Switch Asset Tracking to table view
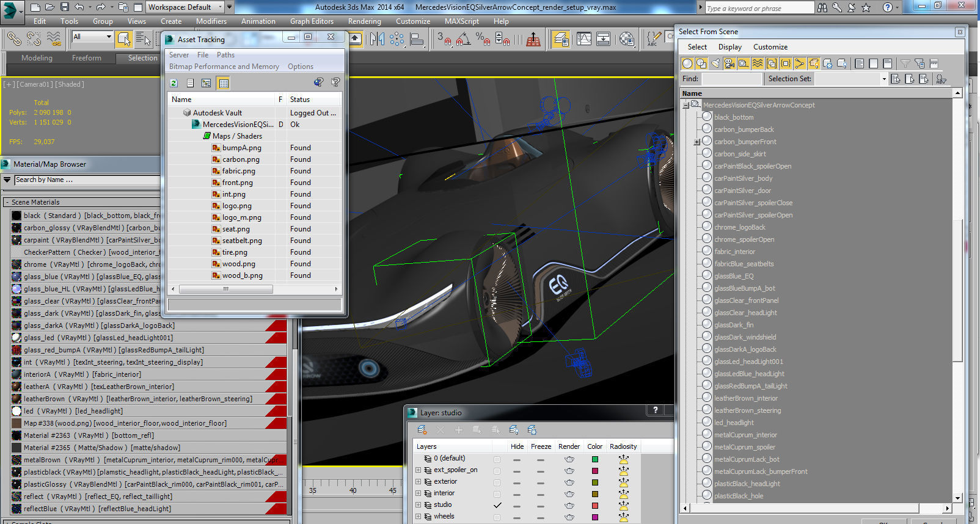 pyautogui.click(x=224, y=83)
